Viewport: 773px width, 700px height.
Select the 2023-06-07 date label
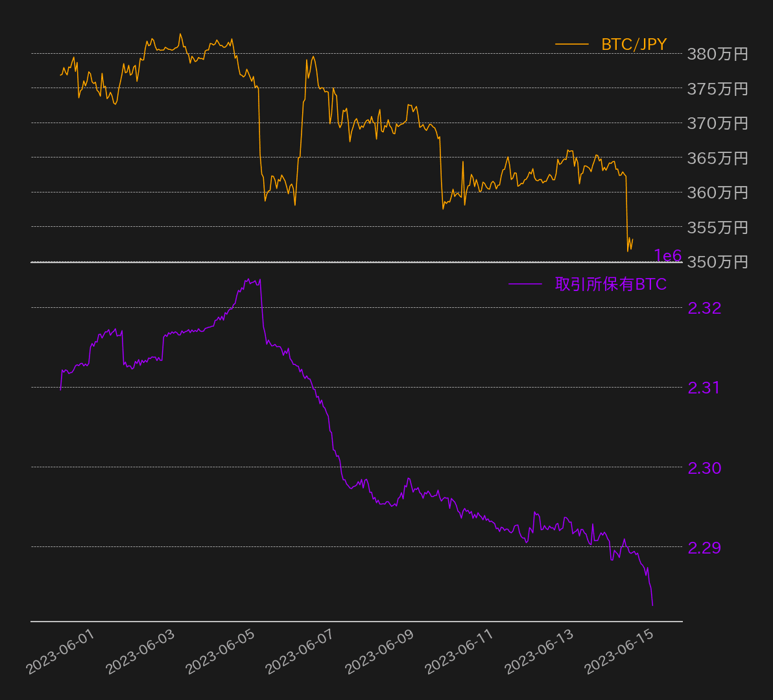point(300,652)
